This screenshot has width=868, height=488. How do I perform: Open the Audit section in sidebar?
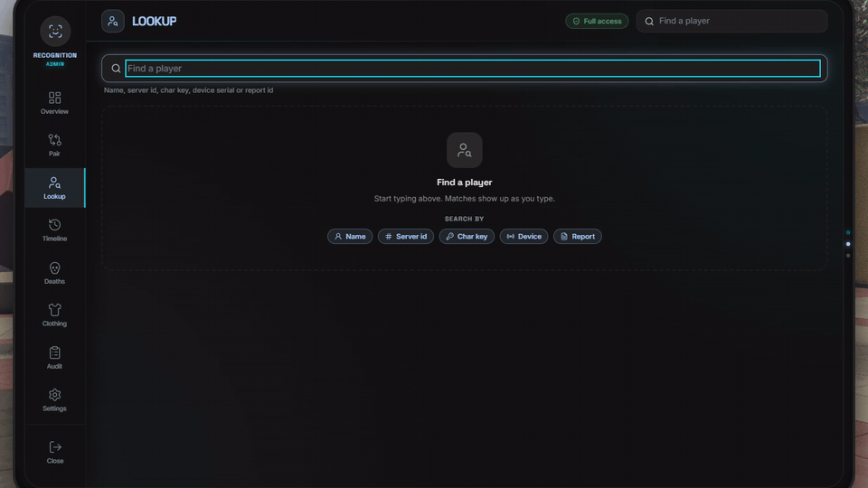(x=54, y=358)
